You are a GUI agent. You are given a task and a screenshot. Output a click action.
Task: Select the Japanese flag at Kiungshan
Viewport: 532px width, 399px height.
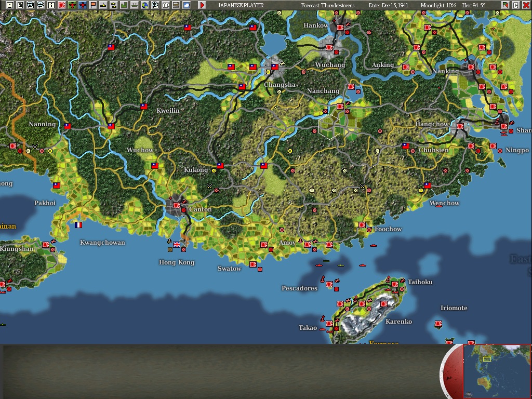click(46, 245)
